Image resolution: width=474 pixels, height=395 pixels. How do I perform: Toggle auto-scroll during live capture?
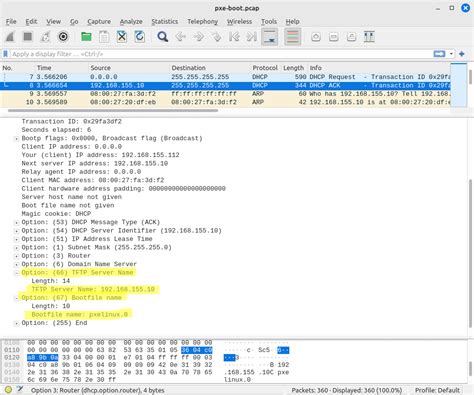coord(269,37)
